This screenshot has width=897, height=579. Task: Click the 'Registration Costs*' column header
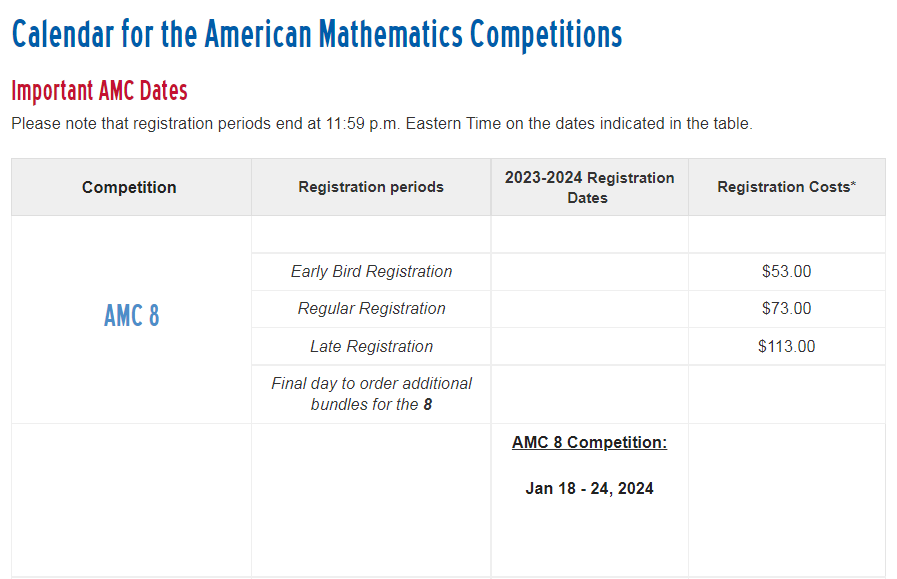coord(787,187)
